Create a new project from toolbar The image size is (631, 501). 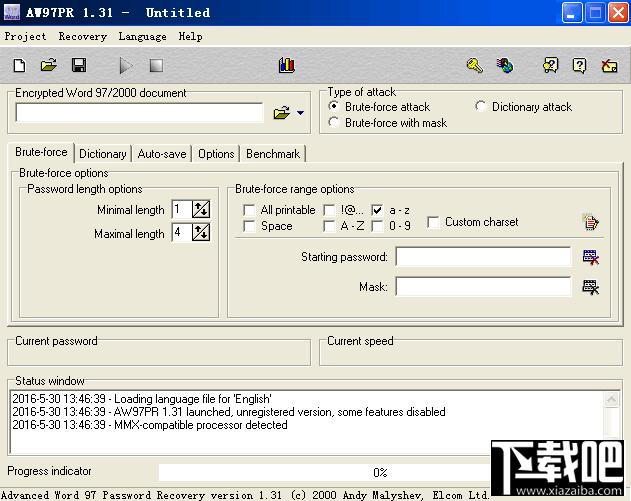19,65
